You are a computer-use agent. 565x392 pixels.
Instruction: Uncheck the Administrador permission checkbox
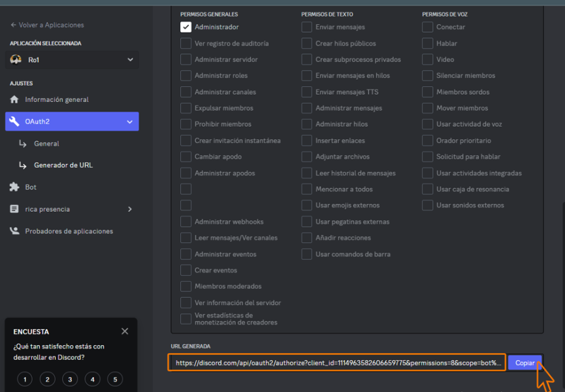point(186,27)
